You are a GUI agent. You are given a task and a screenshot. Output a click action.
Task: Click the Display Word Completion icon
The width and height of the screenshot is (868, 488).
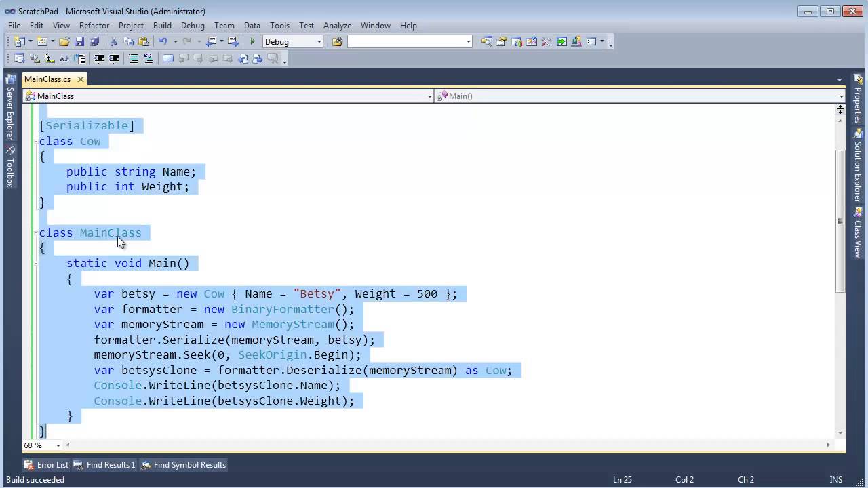point(64,59)
